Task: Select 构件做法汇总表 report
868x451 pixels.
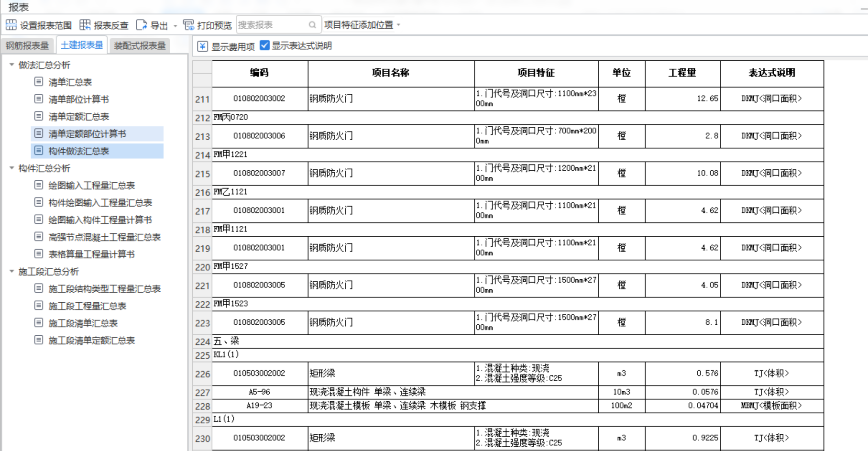Action: 79,151
